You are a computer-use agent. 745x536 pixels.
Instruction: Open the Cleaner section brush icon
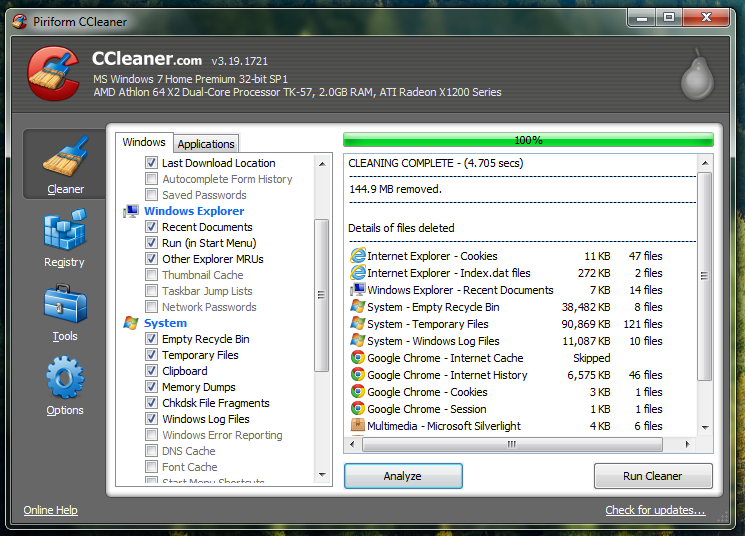coord(66,156)
